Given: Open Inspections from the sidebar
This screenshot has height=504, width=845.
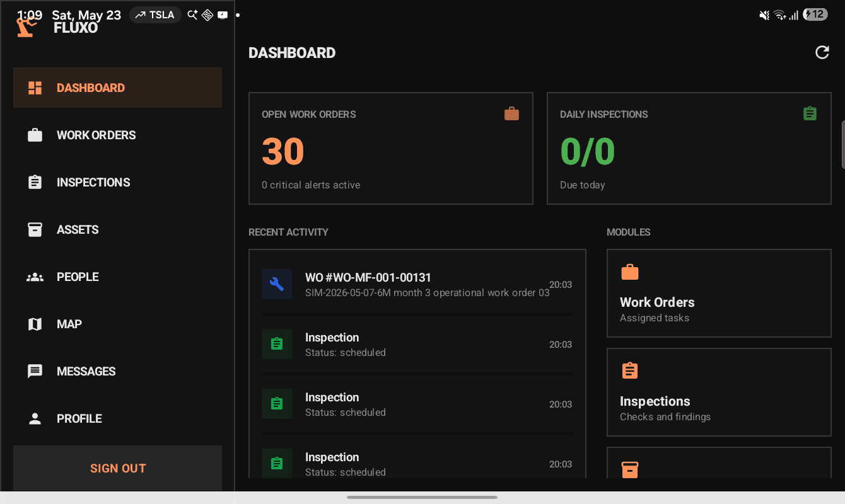Looking at the screenshot, I should [x=117, y=182].
